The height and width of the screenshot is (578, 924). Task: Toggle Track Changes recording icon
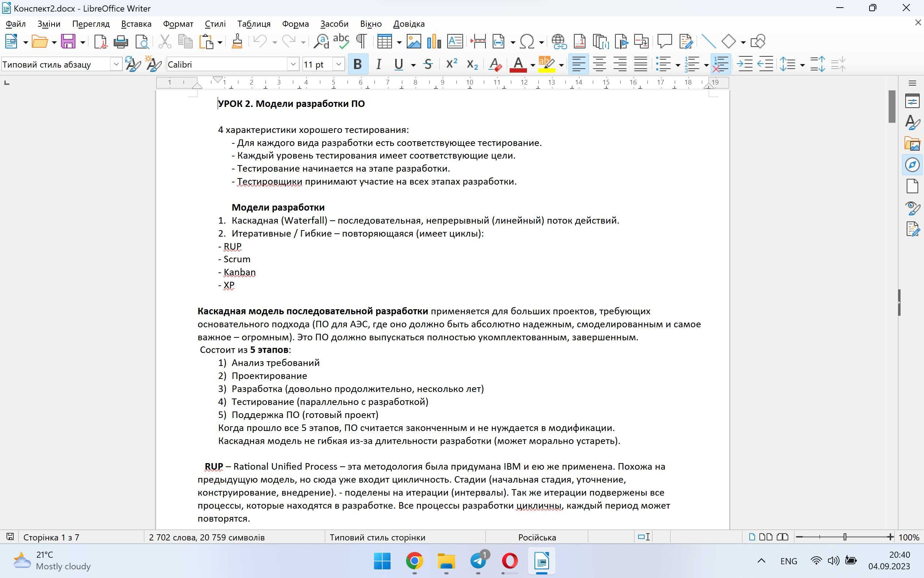click(x=686, y=41)
